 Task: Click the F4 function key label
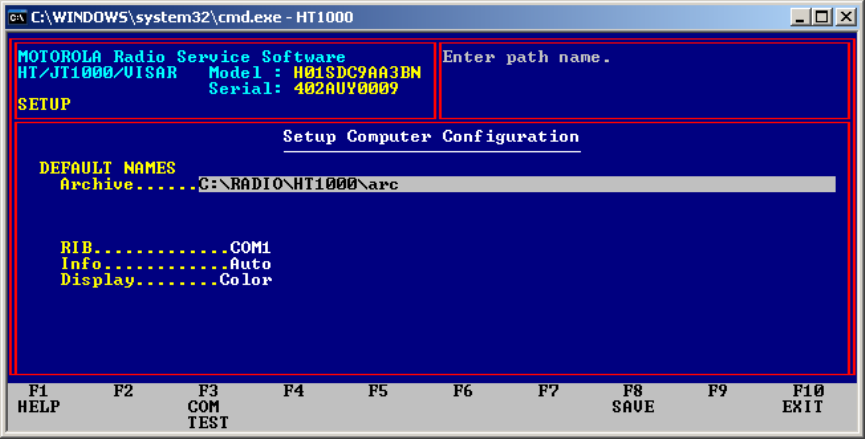click(293, 391)
